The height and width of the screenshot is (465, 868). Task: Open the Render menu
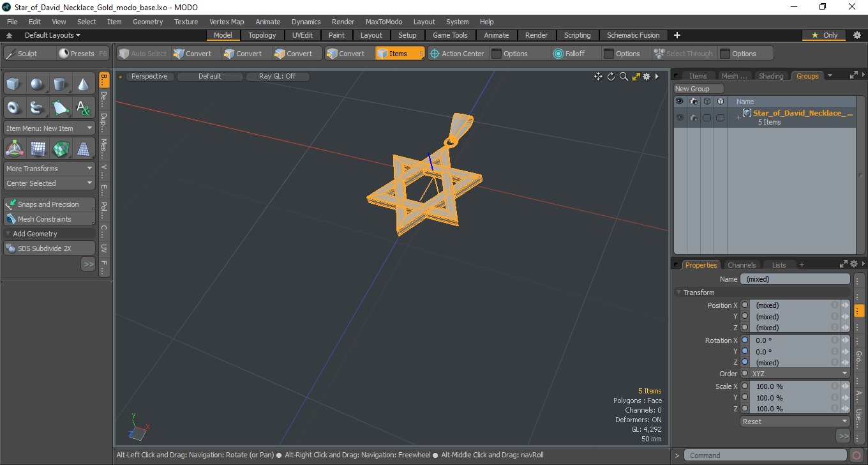(x=343, y=22)
